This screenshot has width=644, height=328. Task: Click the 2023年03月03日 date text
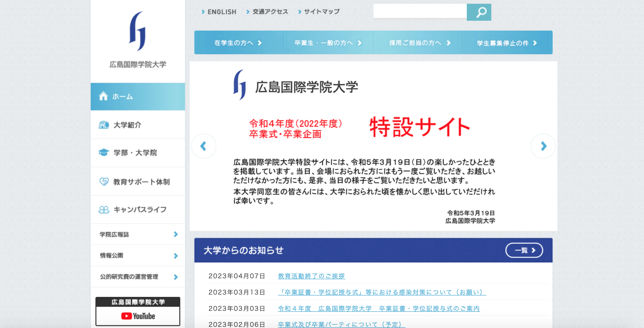pos(237,308)
